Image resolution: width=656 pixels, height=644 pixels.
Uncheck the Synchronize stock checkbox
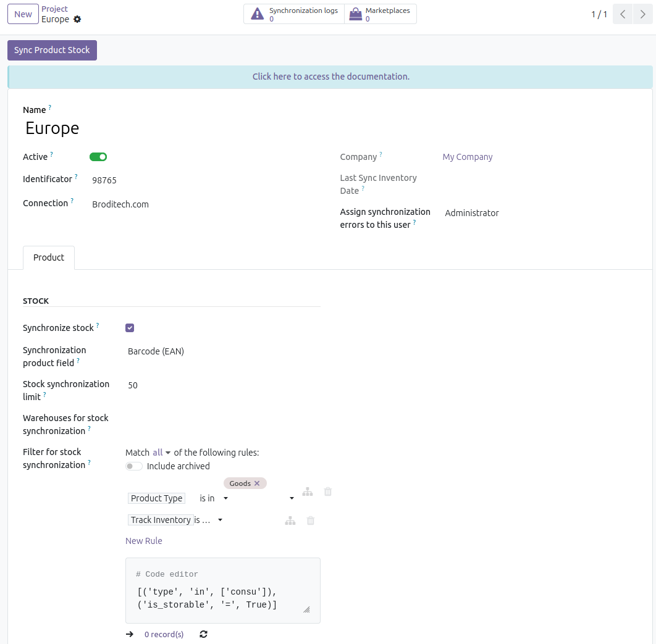point(130,328)
